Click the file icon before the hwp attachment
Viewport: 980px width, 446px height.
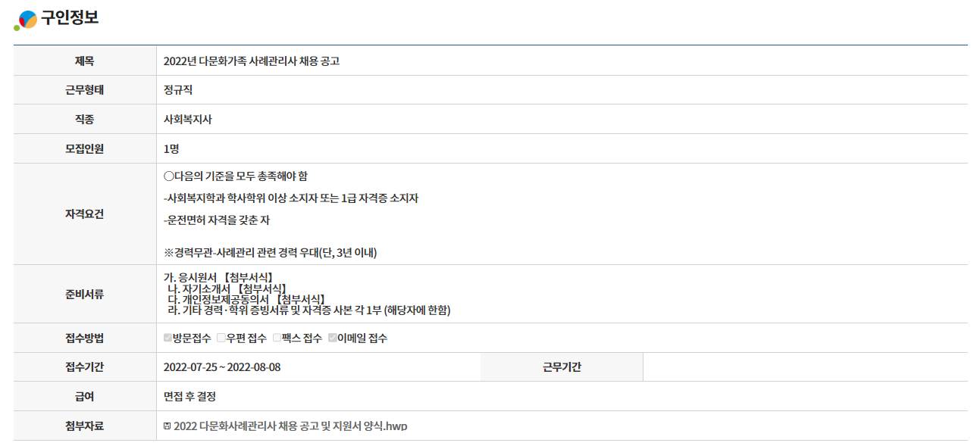[168, 426]
